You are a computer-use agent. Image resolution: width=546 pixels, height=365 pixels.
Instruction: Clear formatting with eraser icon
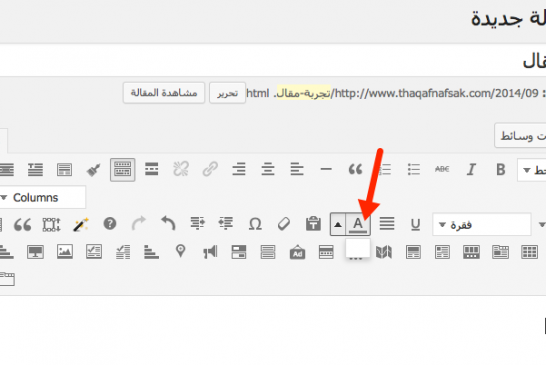284,224
